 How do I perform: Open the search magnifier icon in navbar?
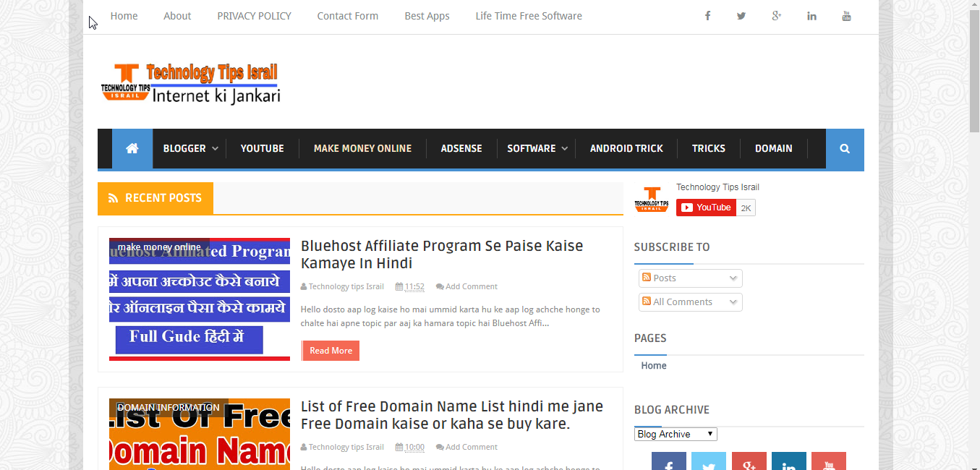tap(845, 148)
